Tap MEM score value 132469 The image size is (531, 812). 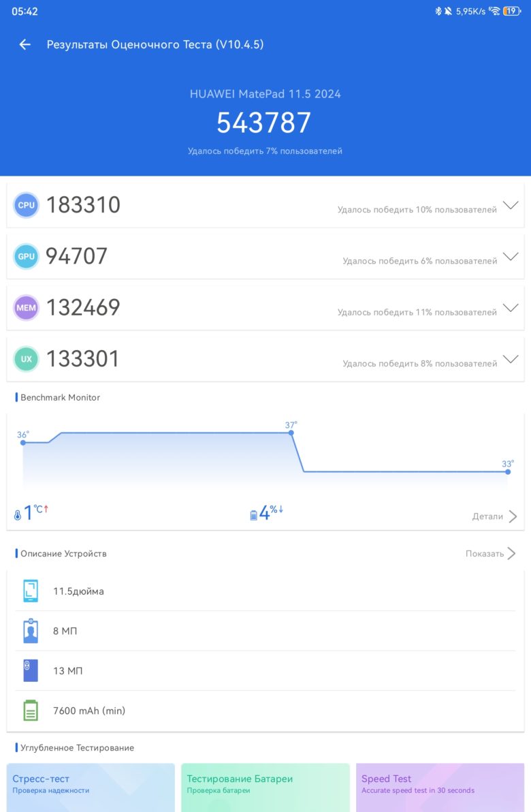click(x=83, y=308)
